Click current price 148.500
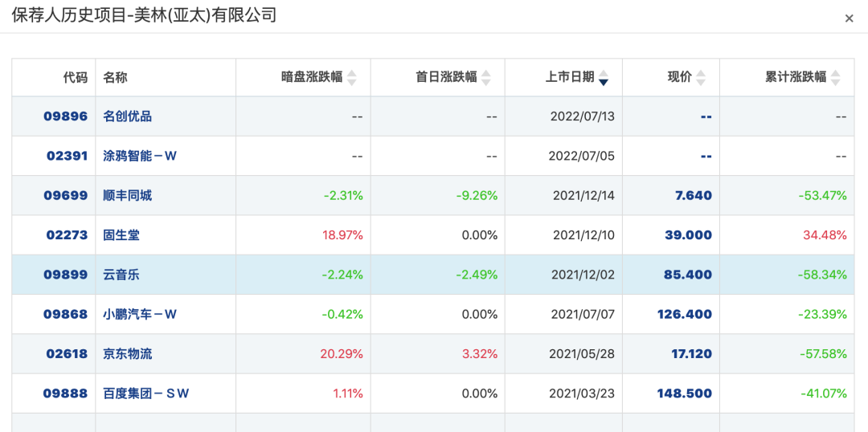 tap(685, 393)
